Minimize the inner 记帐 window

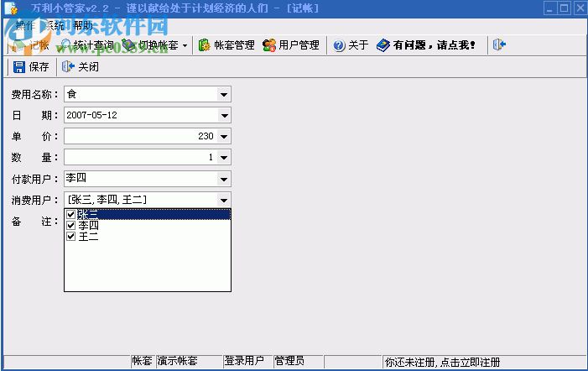pos(549,8)
